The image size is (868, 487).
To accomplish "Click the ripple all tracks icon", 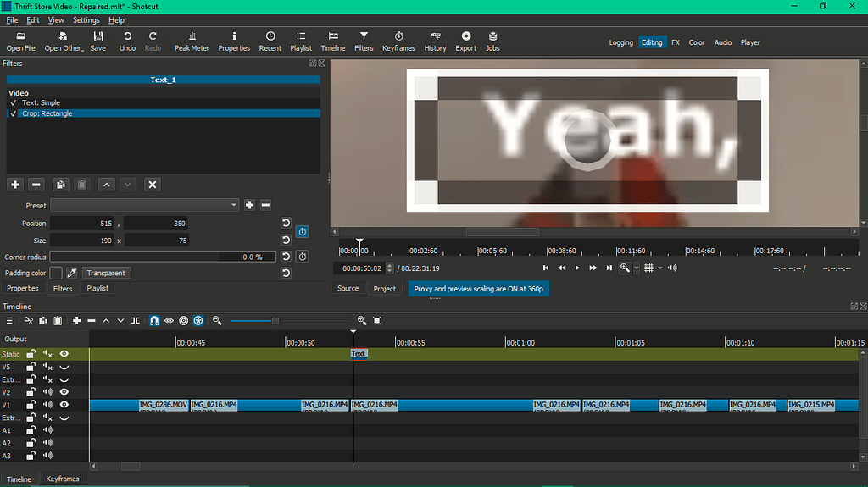I will coord(198,321).
